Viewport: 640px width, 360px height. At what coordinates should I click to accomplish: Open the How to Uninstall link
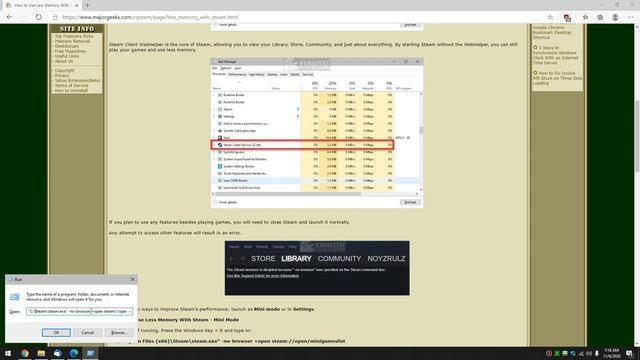71,90
